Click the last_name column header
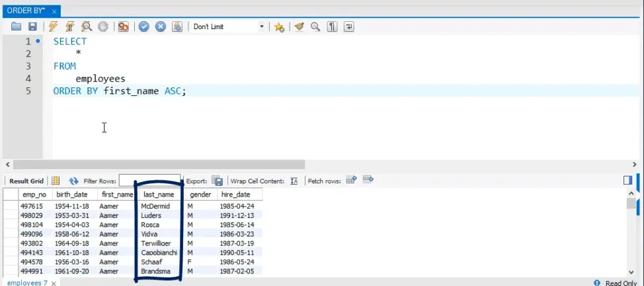The image size is (644, 286). pos(159,195)
